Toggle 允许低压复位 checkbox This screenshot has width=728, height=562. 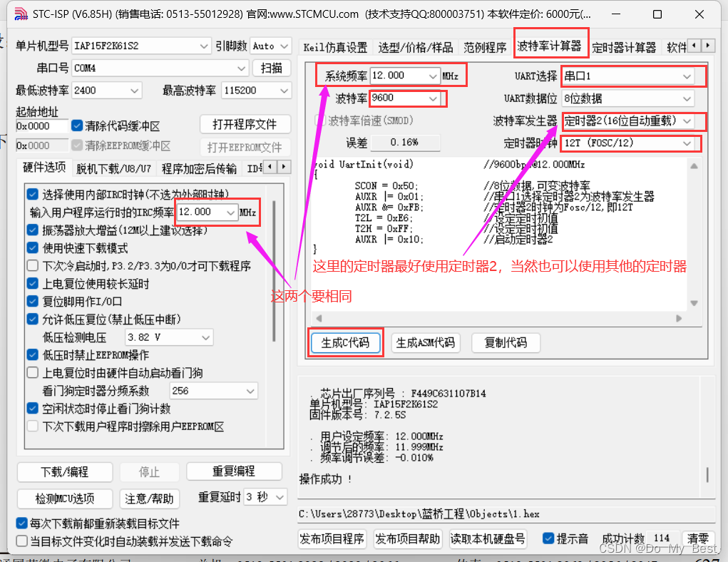[x=33, y=319]
